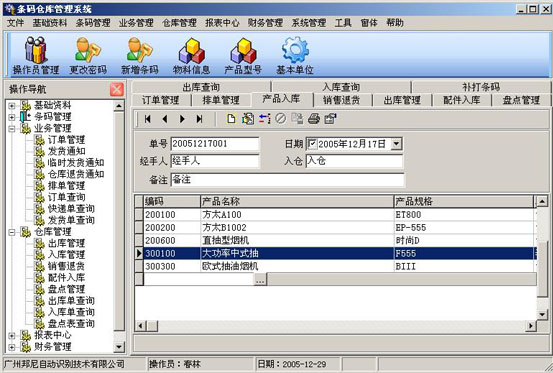Jump to last record arrow
553x373 pixels.
tap(199, 119)
